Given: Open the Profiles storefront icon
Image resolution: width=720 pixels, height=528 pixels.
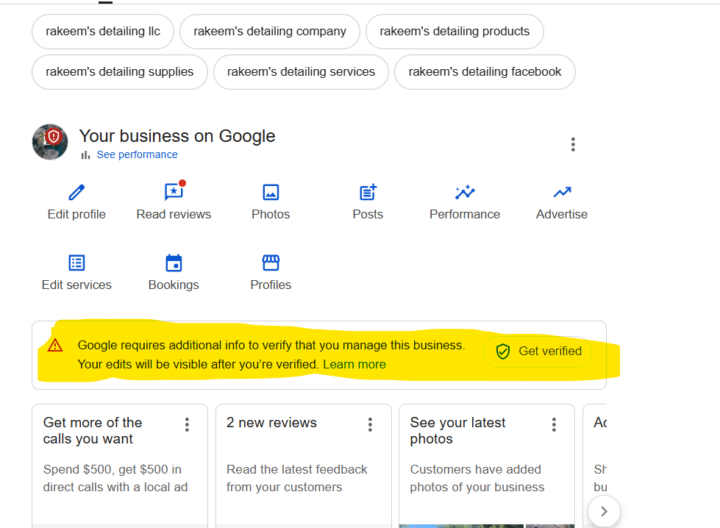Looking at the screenshot, I should tap(271, 263).
